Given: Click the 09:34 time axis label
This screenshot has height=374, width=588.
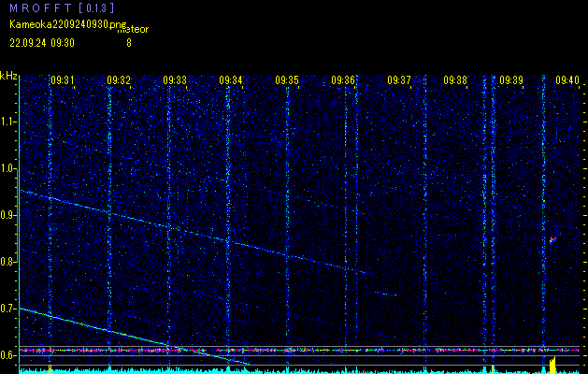Looking at the screenshot, I should pyautogui.click(x=231, y=79).
